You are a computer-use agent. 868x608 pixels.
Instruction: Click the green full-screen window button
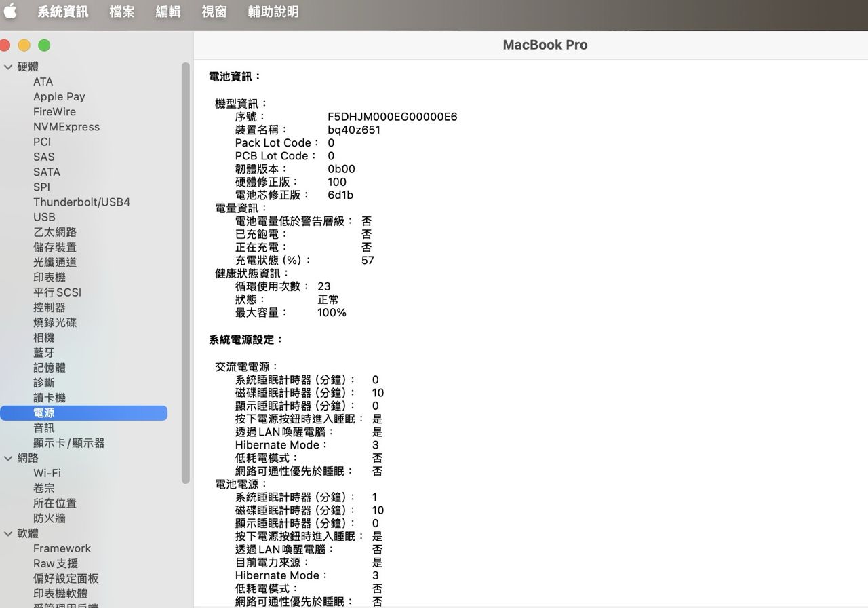point(44,45)
